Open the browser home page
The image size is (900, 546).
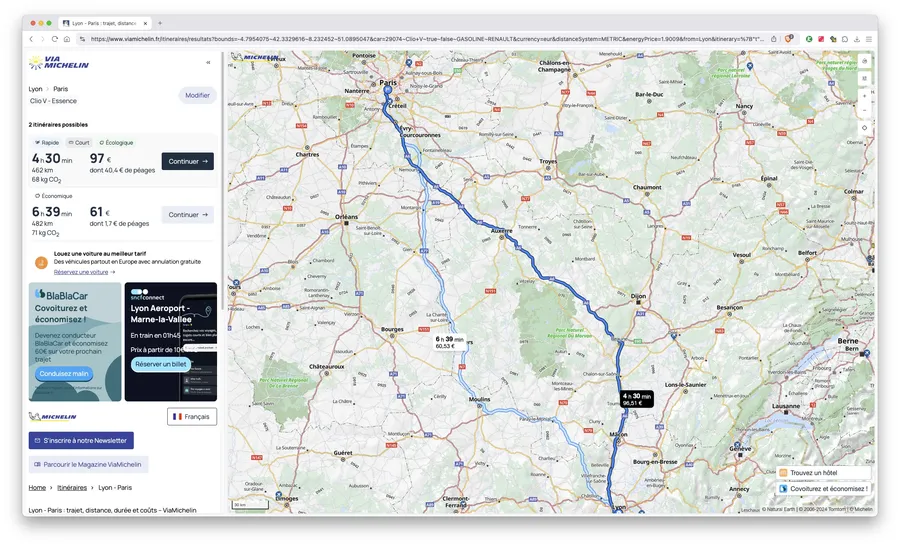67,39
